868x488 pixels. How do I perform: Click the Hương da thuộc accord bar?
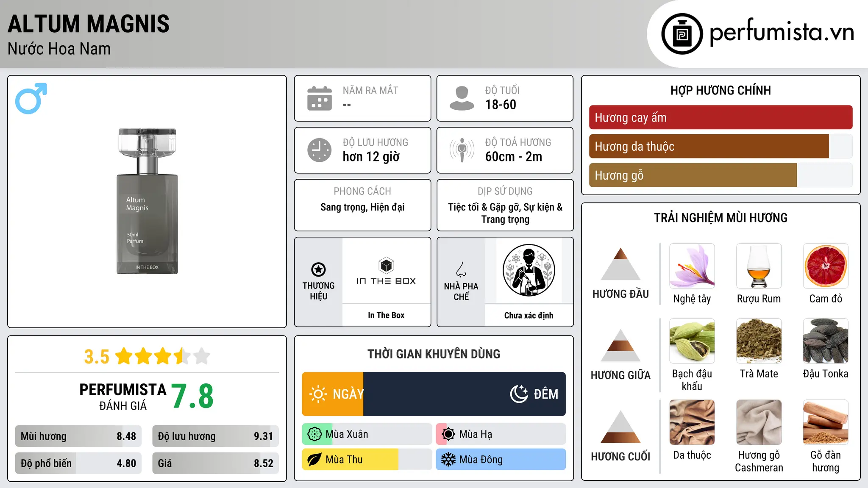[x=721, y=146]
